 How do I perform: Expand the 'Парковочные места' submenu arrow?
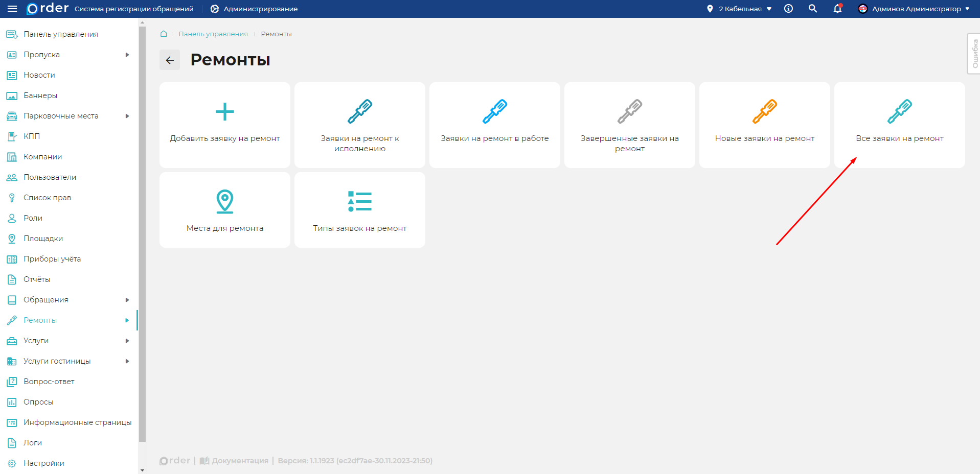tap(127, 116)
